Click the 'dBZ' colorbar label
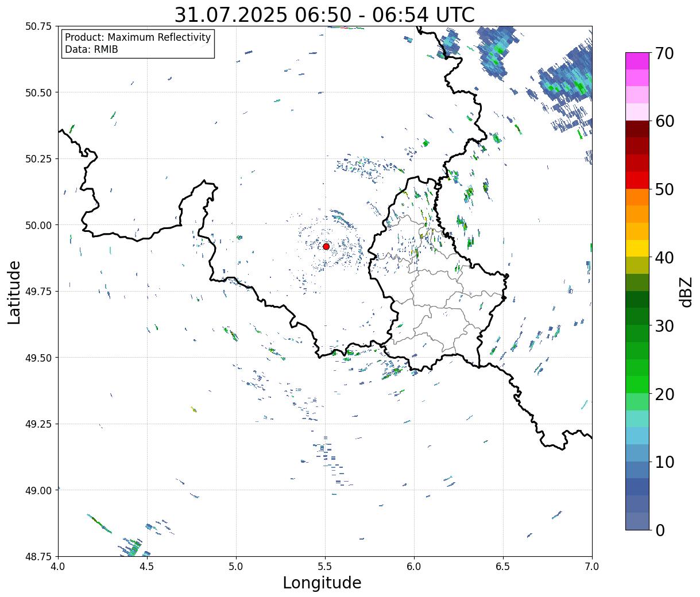This screenshot has height=597, width=700. tap(686, 292)
